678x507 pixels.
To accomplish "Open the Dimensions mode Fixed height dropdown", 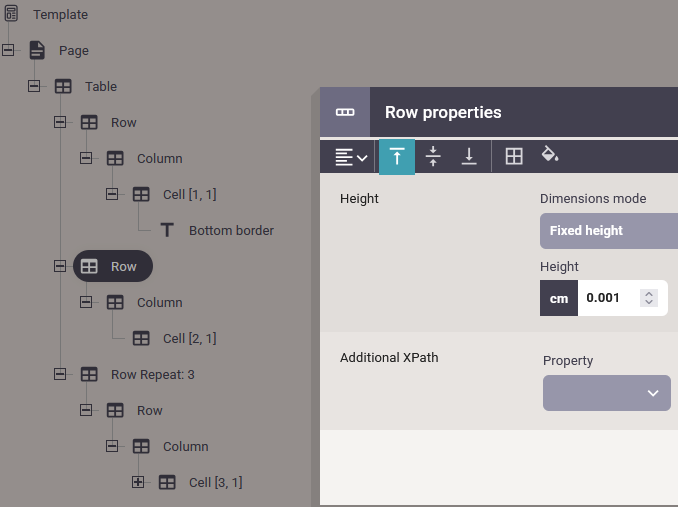I will click(608, 231).
